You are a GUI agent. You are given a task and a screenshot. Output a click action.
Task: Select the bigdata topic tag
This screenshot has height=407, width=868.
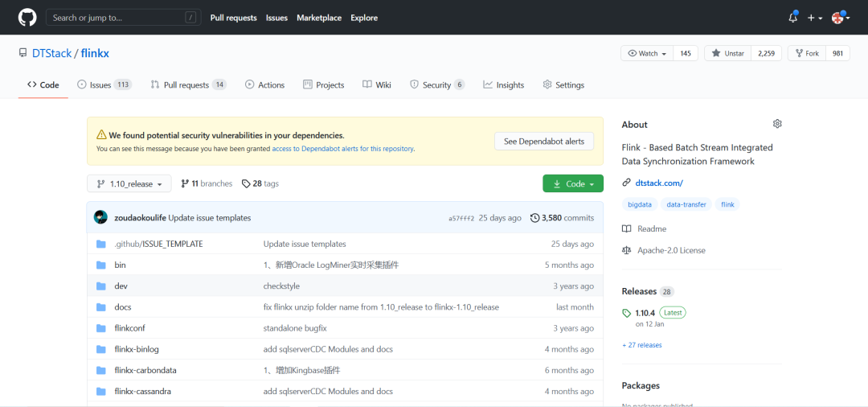(x=640, y=204)
